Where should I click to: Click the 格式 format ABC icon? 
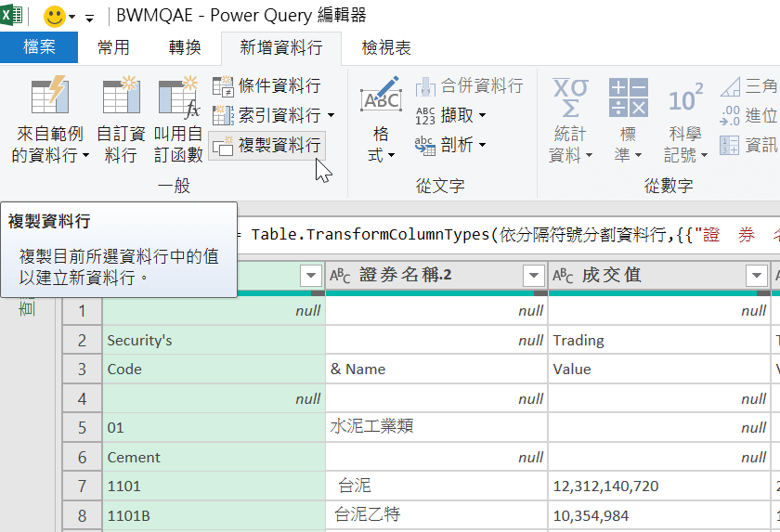pyautogui.click(x=381, y=95)
